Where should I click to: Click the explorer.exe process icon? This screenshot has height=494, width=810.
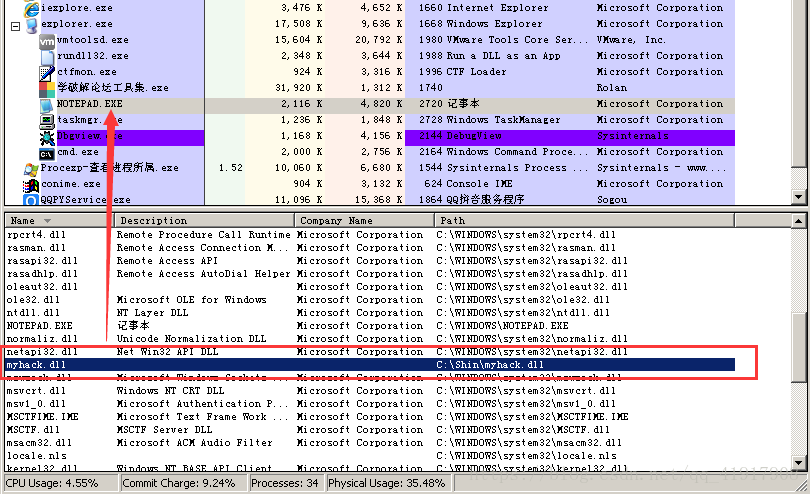(32, 24)
